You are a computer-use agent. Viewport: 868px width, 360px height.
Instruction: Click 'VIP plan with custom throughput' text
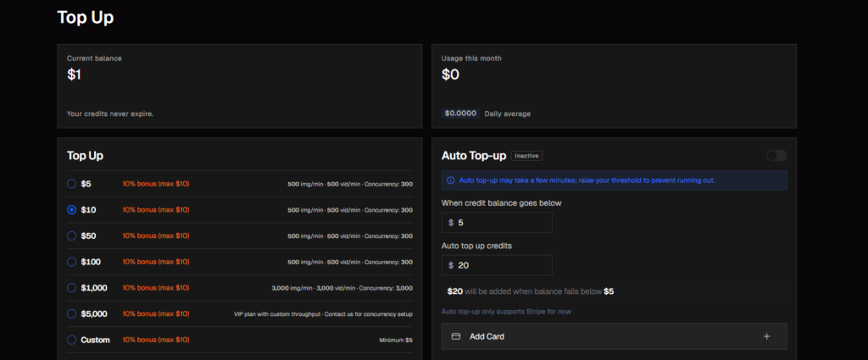coord(277,314)
